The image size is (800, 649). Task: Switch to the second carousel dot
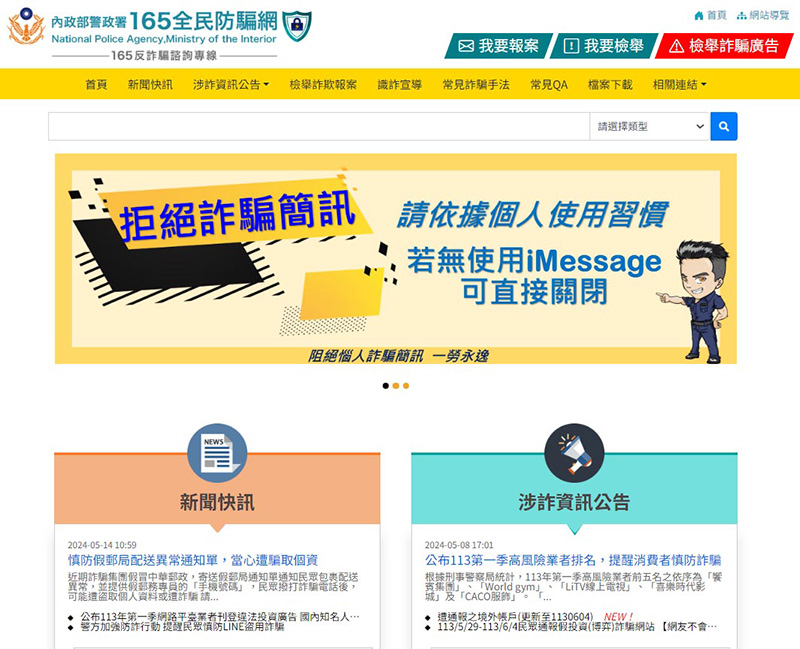[x=396, y=385]
